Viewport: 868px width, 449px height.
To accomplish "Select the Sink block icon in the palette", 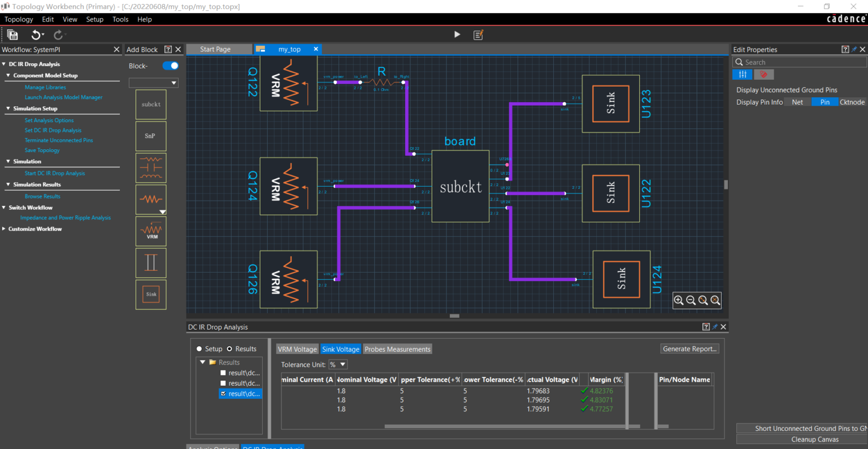I will [151, 294].
